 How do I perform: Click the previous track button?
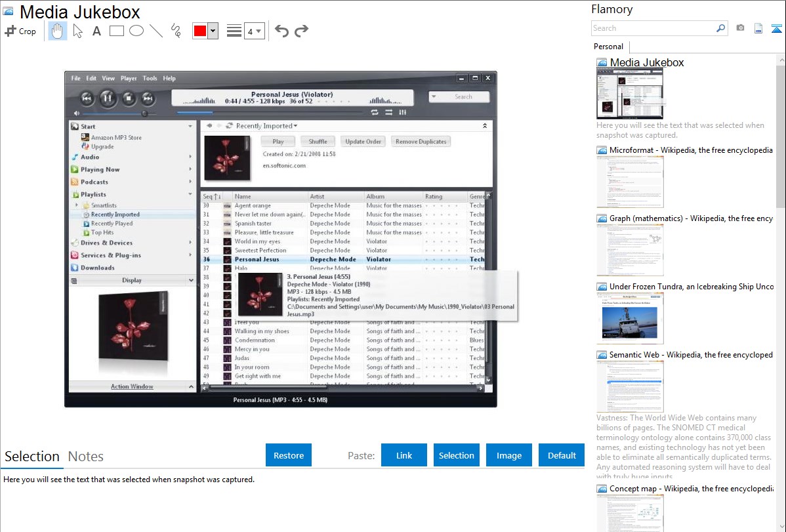pyautogui.click(x=87, y=98)
